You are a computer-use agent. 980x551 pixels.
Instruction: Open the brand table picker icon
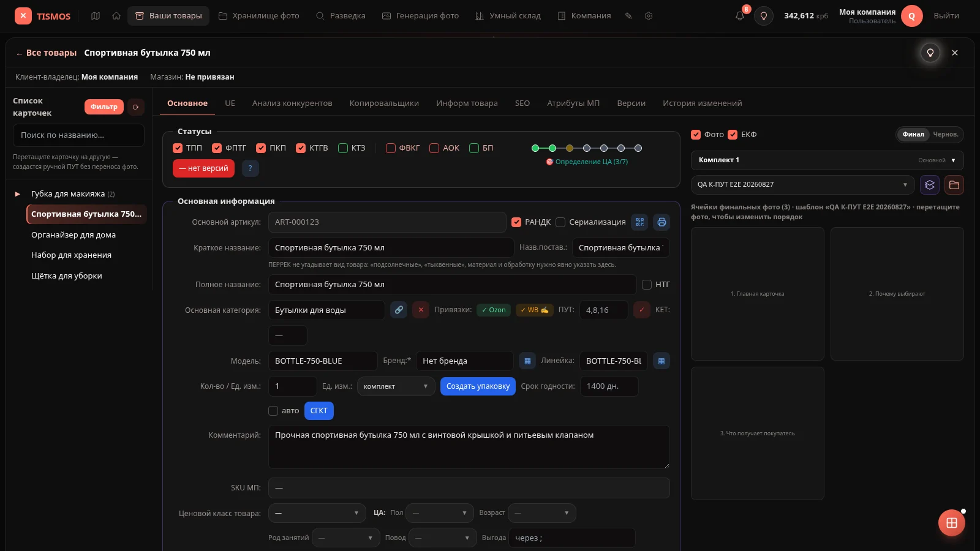tap(527, 361)
